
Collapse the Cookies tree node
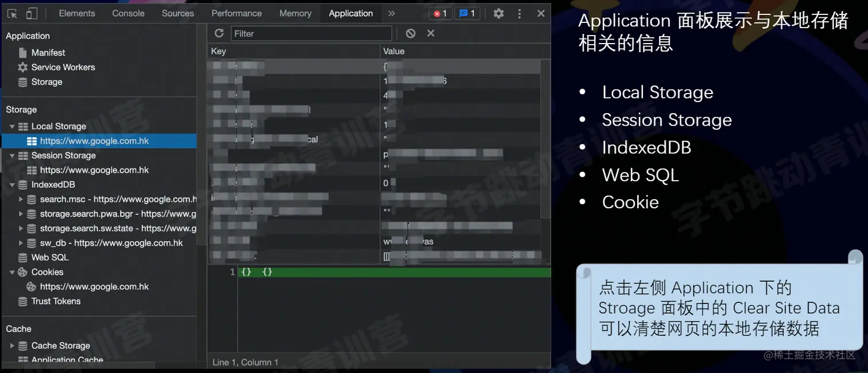(x=12, y=272)
